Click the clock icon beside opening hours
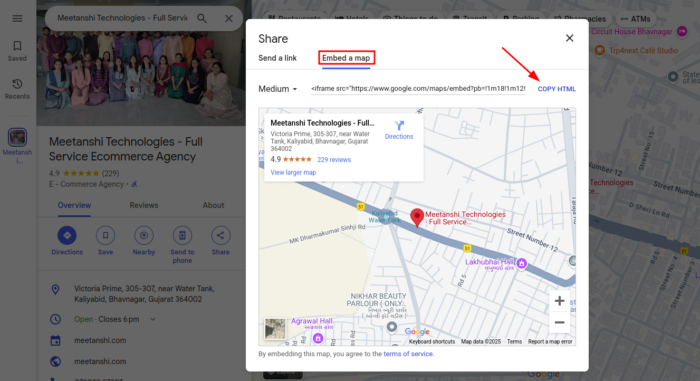This screenshot has height=381, width=700. point(55,319)
